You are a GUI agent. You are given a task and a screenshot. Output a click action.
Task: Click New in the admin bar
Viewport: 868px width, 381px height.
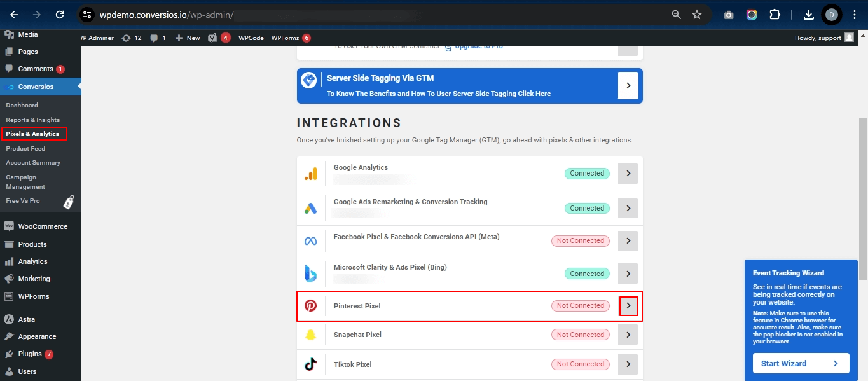(x=188, y=38)
